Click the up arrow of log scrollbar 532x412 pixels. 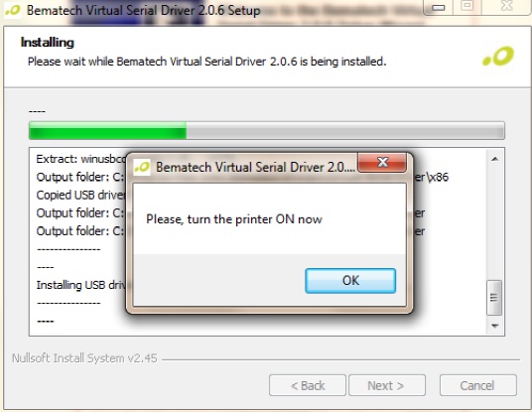494,159
